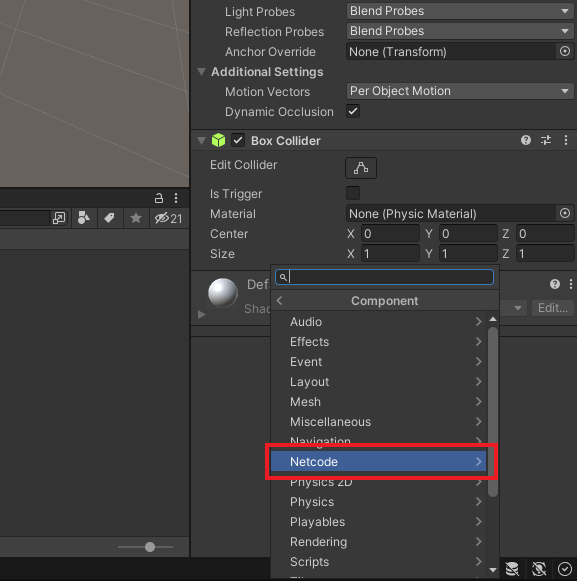Click Center X value field

[390, 233]
